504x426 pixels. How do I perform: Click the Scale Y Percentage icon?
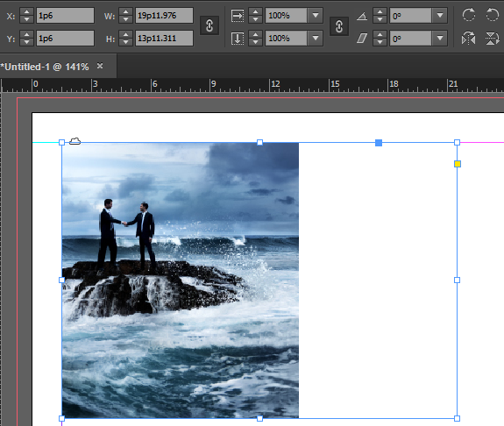pos(238,39)
